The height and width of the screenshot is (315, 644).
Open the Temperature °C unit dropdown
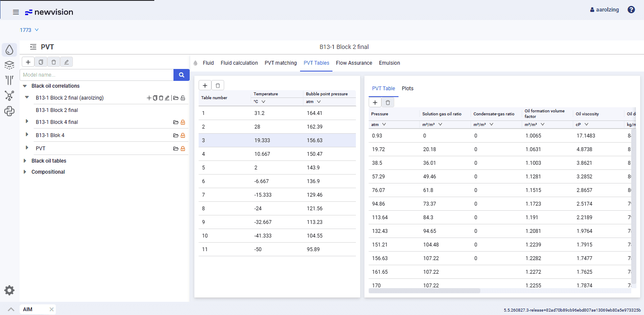(260, 102)
